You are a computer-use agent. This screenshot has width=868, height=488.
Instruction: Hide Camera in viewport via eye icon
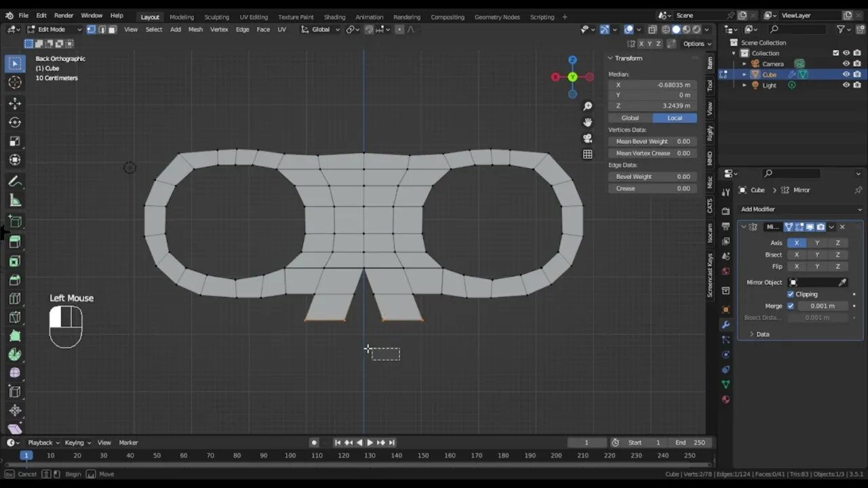tap(846, 64)
